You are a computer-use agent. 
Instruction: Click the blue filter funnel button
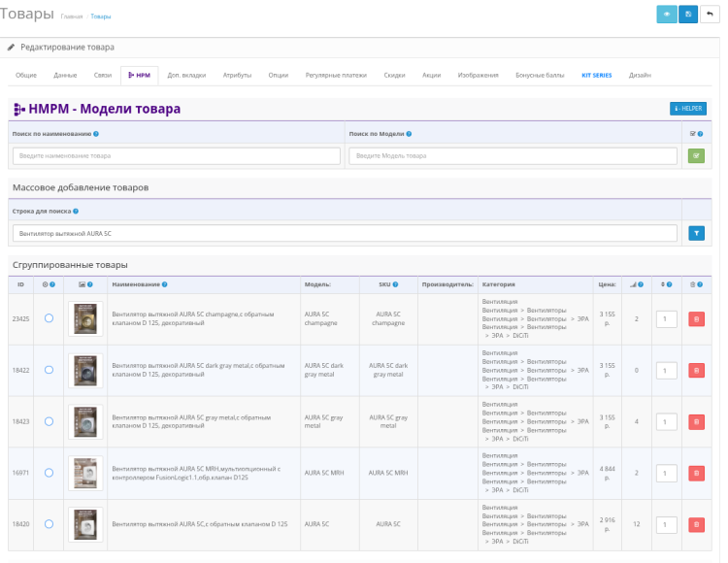coord(696,233)
